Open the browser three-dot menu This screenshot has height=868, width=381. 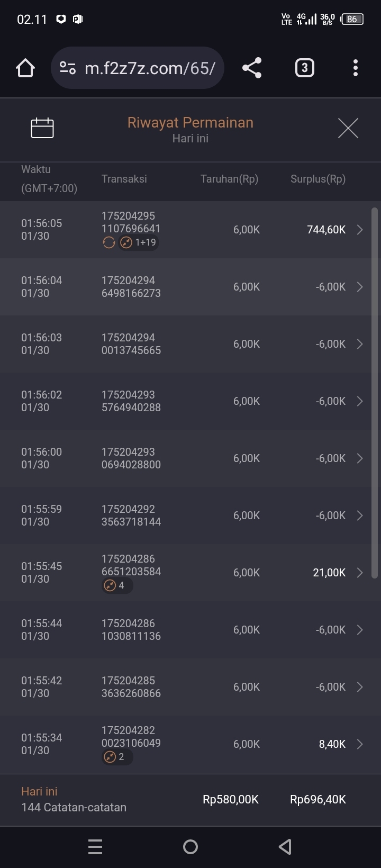coord(355,68)
